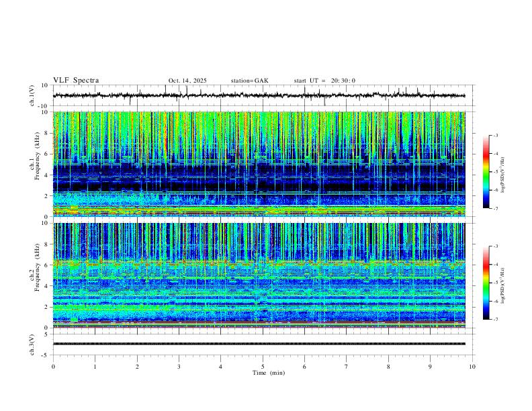This screenshot has width=532, height=411.
Task: Click the "5" tick on ch.3 voltage axis
Action: click(x=46, y=334)
